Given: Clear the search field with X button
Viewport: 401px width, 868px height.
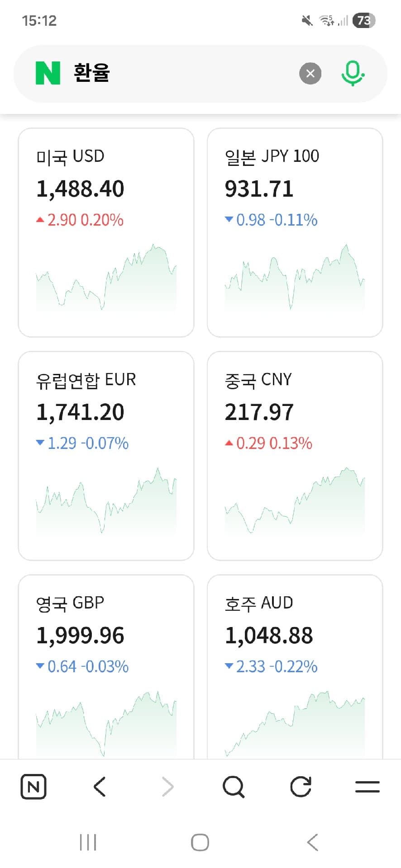Looking at the screenshot, I should (x=310, y=74).
